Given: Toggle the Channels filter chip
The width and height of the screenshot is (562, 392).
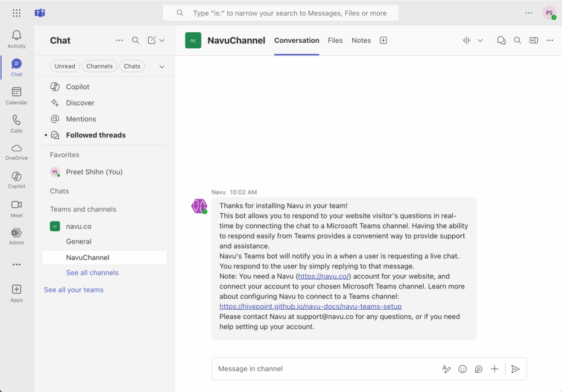Looking at the screenshot, I should (x=99, y=66).
